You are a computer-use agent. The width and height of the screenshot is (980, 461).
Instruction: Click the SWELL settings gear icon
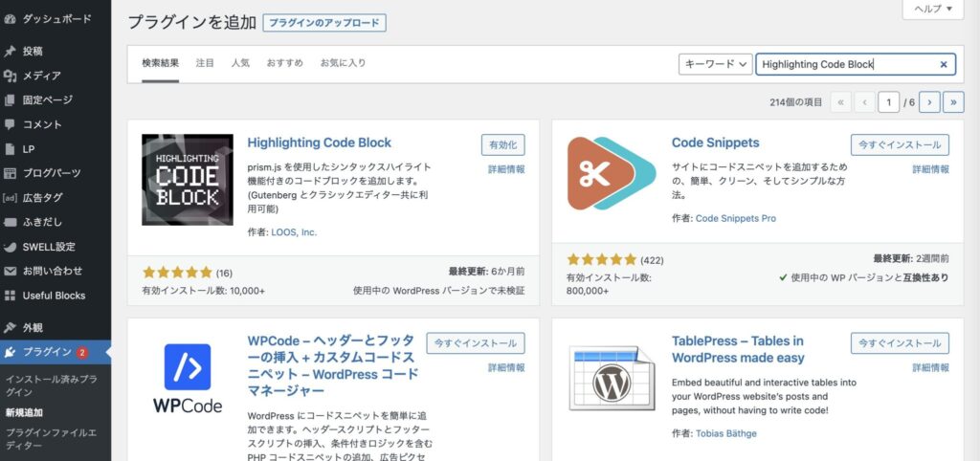pyautogui.click(x=11, y=247)
